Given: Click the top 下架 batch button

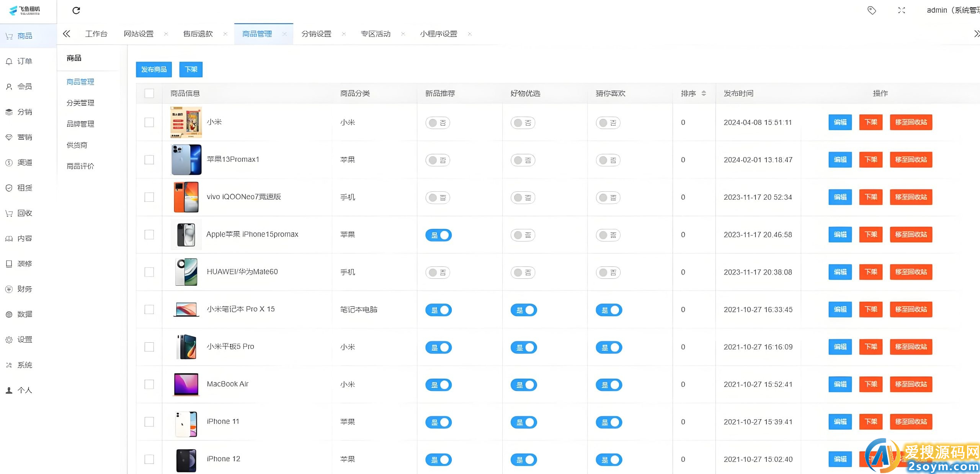Looking at the screenshot, I should [x=191, y=69].
